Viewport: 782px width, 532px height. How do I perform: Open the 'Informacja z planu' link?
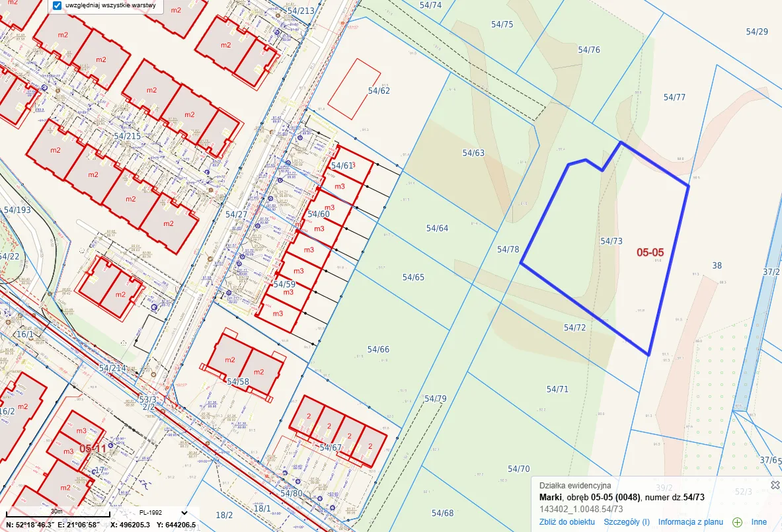691,522
